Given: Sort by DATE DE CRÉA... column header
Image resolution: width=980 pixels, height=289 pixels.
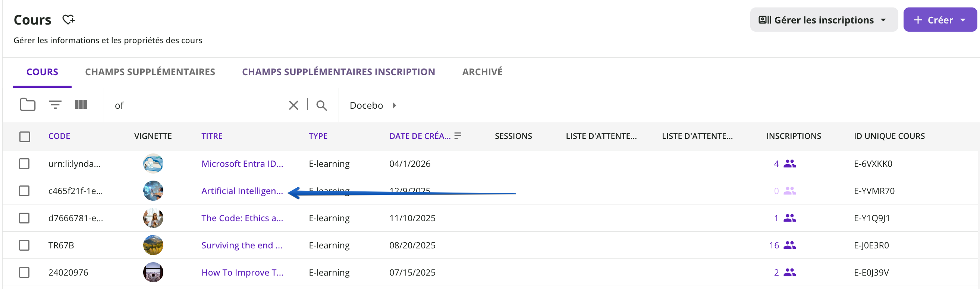Looking at the screenshot, I should click(420, 136).
